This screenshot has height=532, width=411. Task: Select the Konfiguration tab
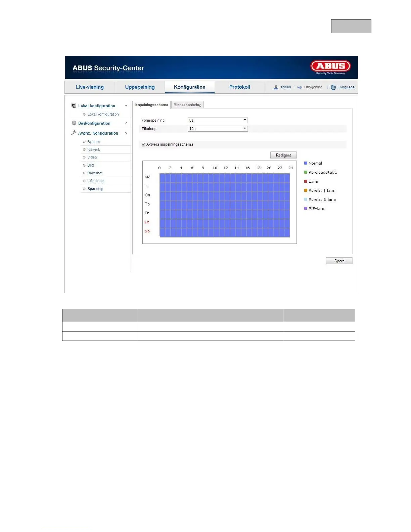(189, 87)
